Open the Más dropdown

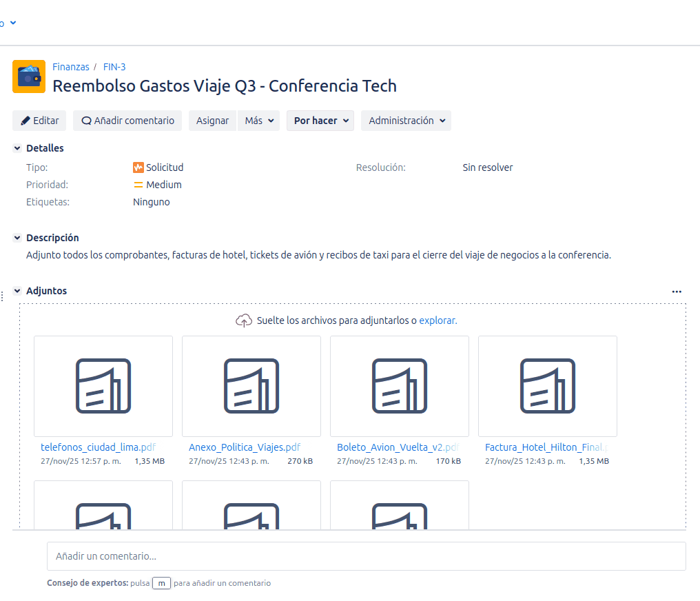[x=258, y=121]
